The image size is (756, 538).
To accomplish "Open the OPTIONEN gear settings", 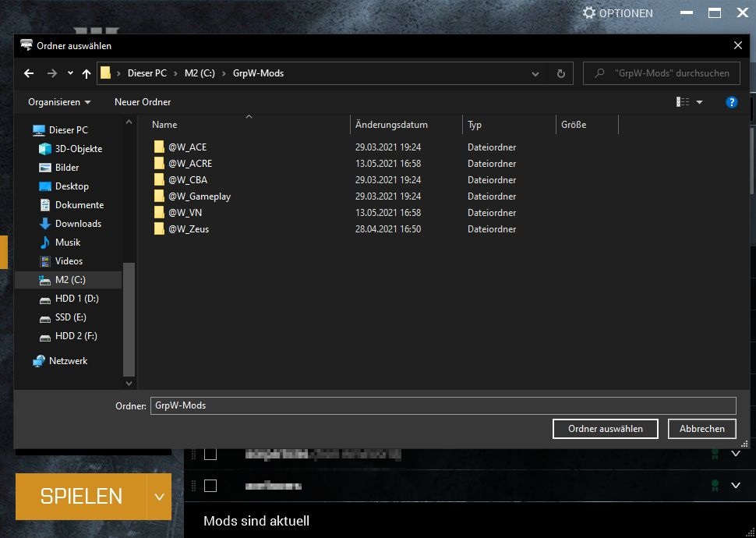I will click(617, 13).
